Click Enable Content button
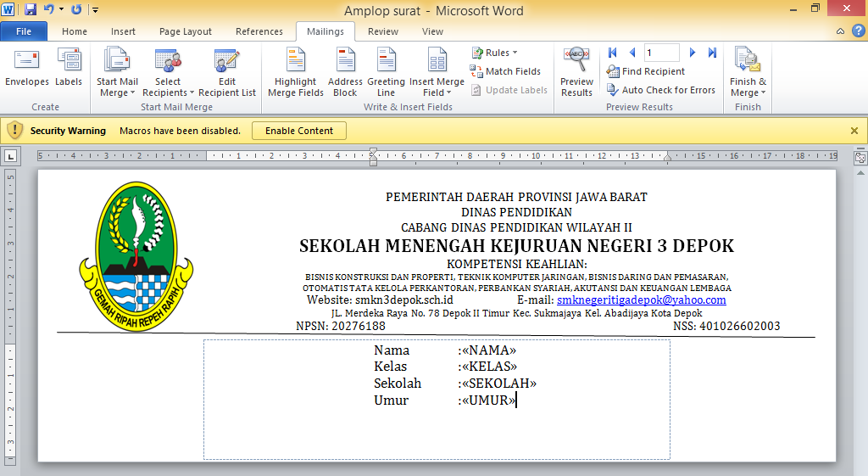Viewport: 868px width, 476px height. 299,131
